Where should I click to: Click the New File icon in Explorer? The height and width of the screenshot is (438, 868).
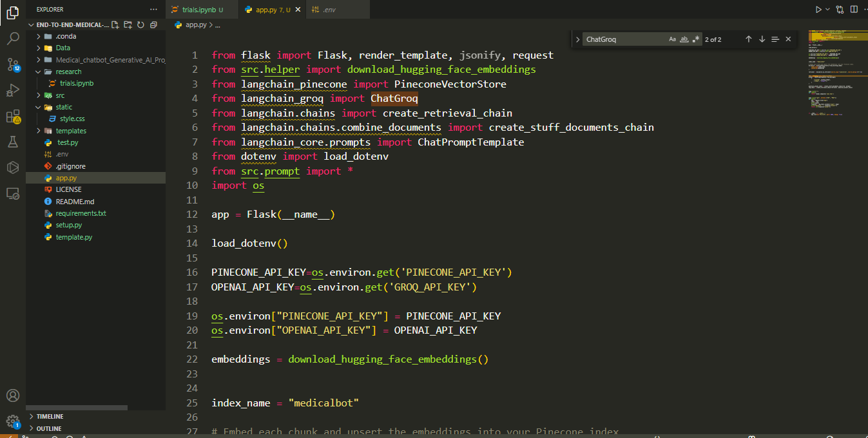115,25
